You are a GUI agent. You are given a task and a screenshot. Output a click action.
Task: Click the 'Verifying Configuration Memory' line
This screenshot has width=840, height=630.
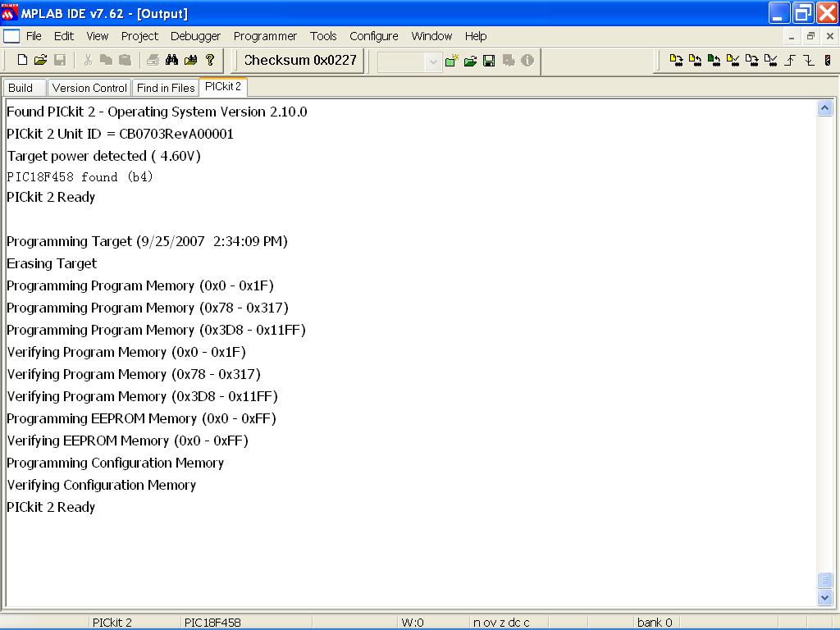102,486
